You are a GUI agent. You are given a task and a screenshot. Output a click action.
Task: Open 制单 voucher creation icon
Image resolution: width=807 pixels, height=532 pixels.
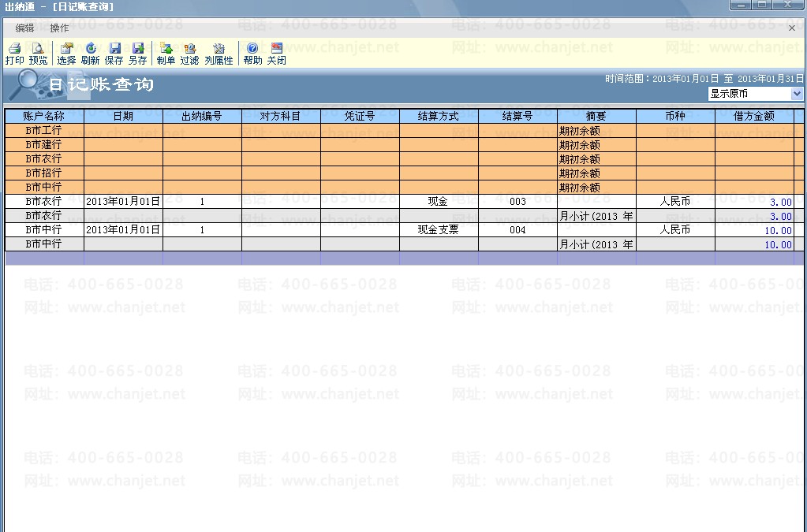[x=166, y=54]
